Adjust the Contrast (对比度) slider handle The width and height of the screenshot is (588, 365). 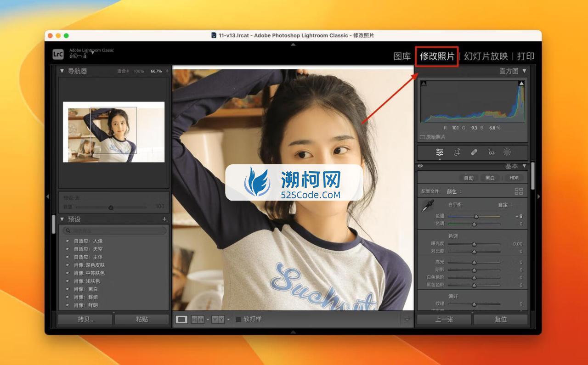474,252
